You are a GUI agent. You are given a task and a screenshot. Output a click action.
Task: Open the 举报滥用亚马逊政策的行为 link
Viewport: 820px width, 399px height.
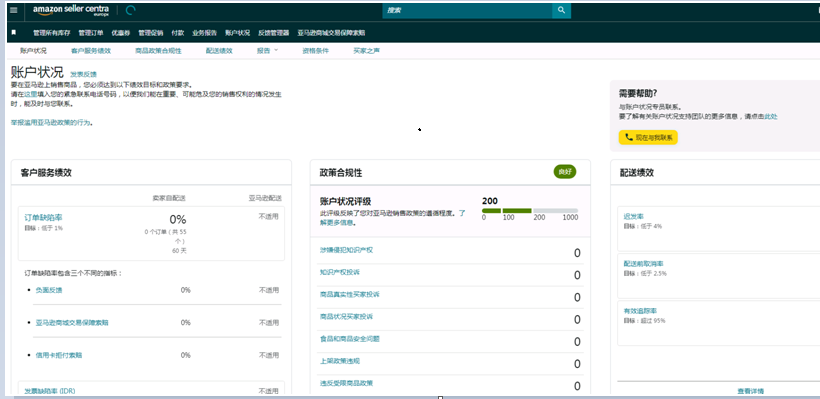point(51,122)
